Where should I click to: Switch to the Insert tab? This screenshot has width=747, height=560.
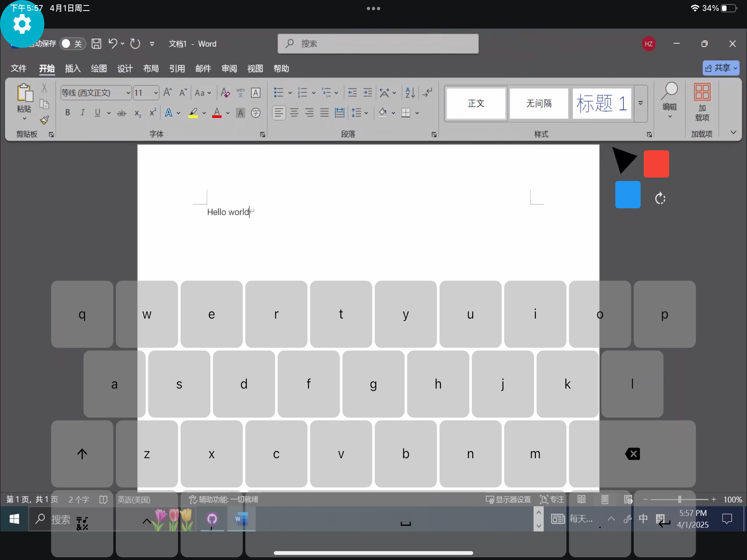point(72,69)
